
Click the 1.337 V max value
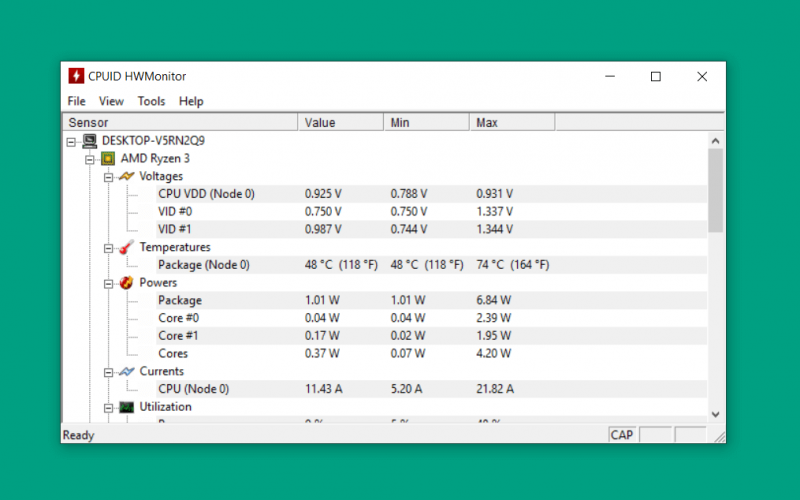(x=494, y=212)
